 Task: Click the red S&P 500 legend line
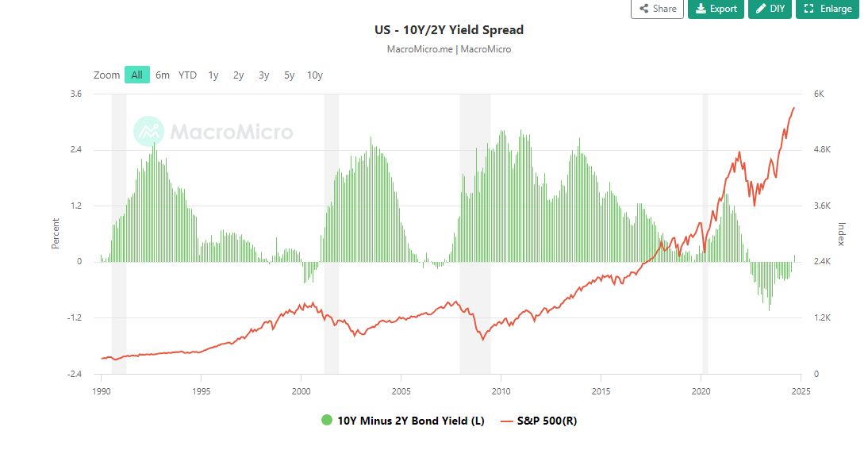[508, 421]
